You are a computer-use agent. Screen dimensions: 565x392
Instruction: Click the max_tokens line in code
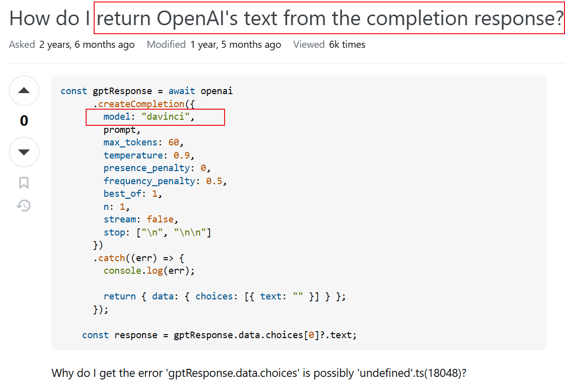click(x=144, y=142)
